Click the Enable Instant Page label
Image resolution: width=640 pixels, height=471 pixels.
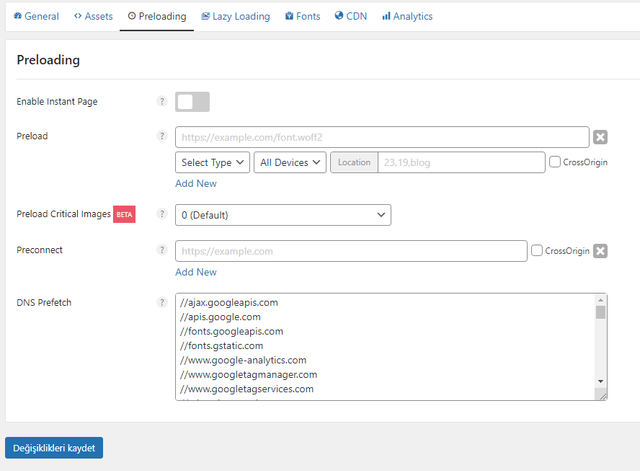(x=57, y=102)
